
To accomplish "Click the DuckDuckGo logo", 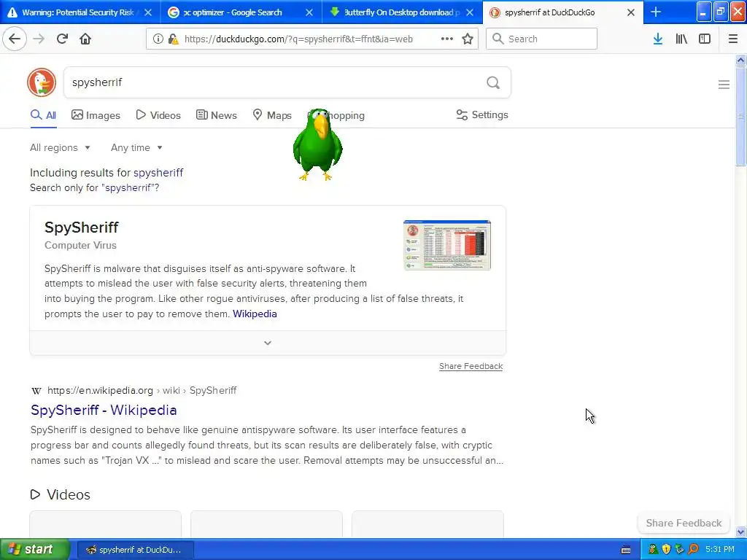I will [x=42, y=82].
